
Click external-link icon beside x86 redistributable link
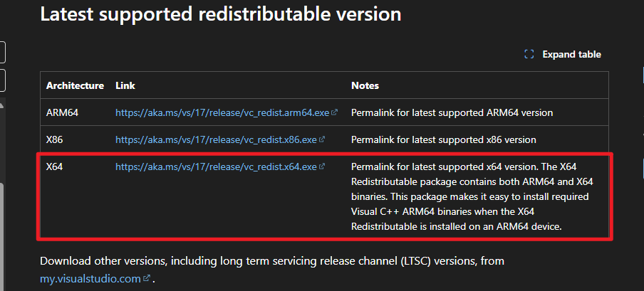322,139
